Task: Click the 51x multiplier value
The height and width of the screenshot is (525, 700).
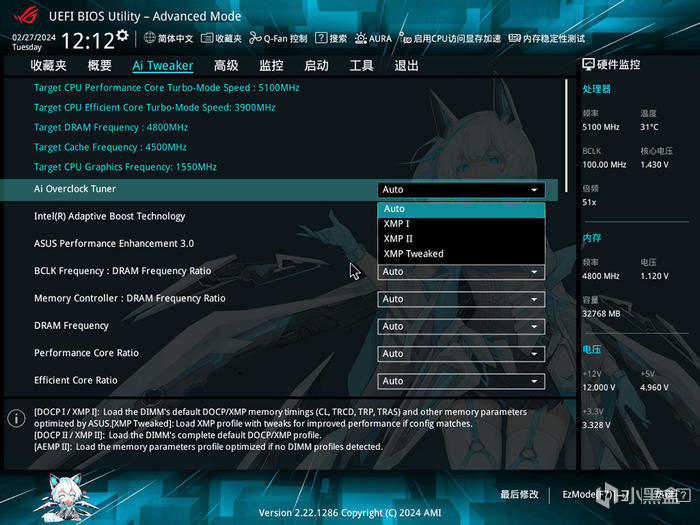Action: tap(589, 203)
